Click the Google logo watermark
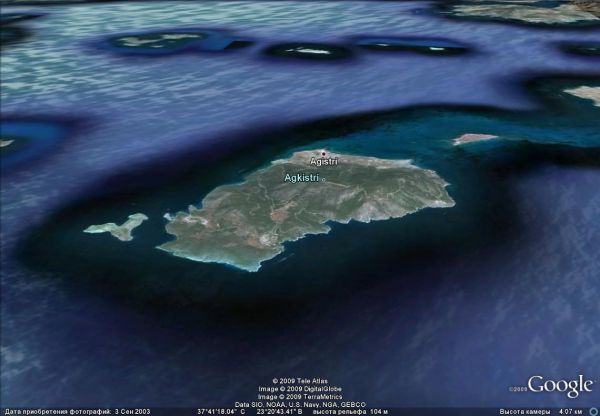 click(x=561, y=386)
